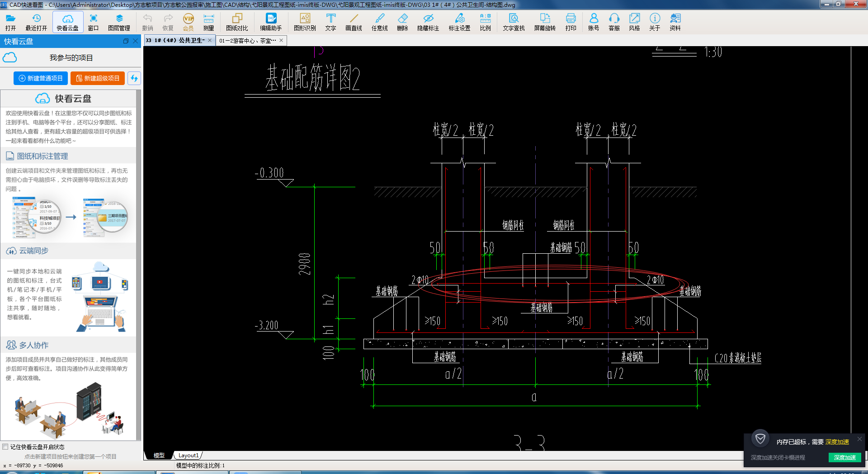Click the 点击新建项目按钮 hint text
The image size is (868, 474).
[70, 457]
